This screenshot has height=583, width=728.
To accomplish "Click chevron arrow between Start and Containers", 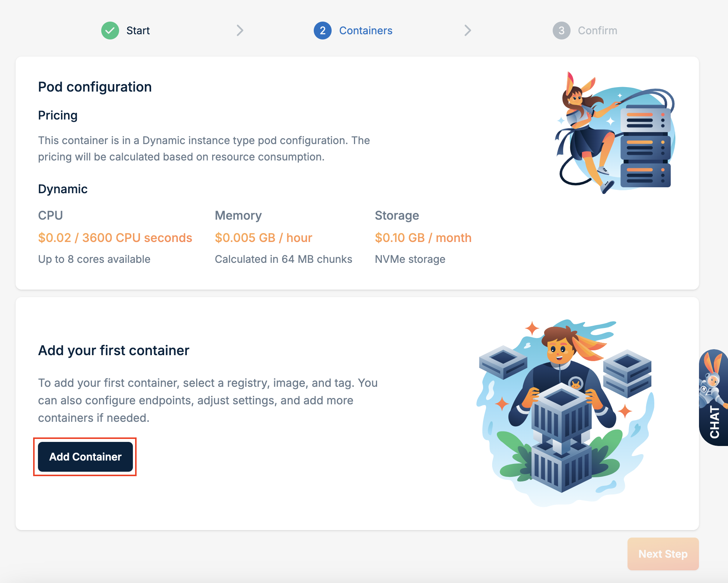I will point(240,31).
